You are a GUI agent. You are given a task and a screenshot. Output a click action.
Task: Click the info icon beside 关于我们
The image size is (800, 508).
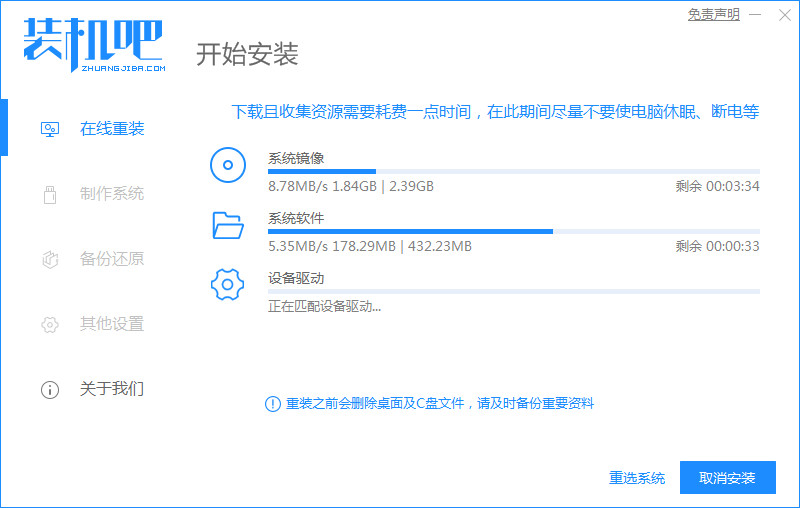(49, 389)
